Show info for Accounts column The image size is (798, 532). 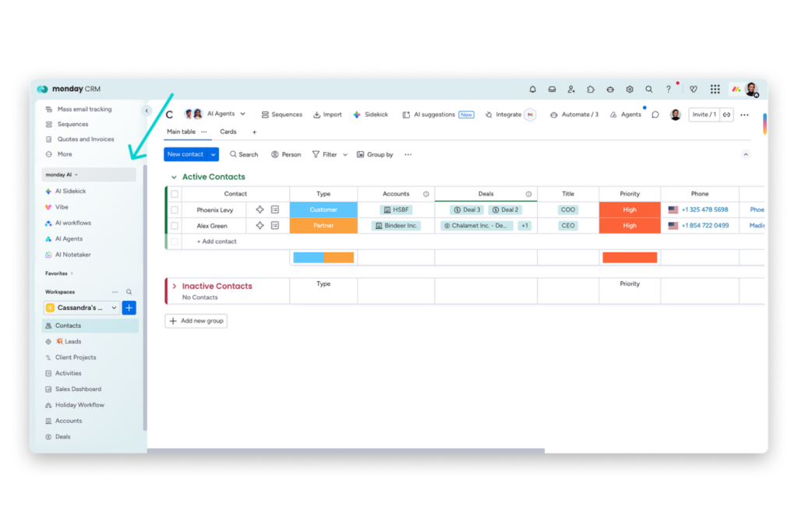[426, 194]
